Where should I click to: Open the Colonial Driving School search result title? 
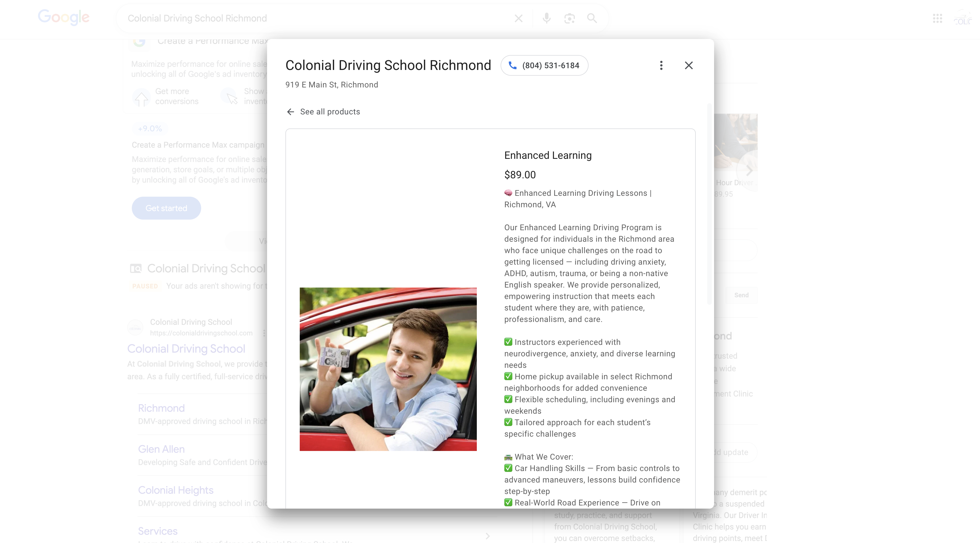coord(186,349)
